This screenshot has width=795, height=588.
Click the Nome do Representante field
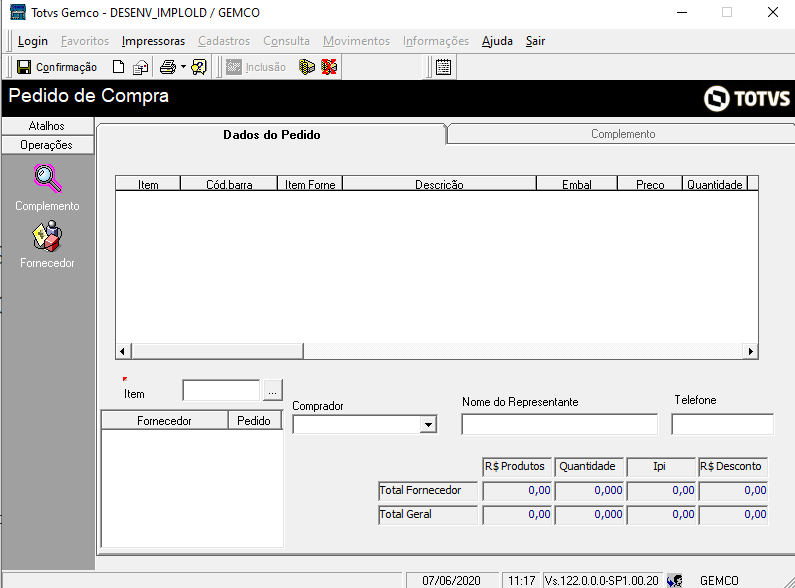tap(560, 424)
